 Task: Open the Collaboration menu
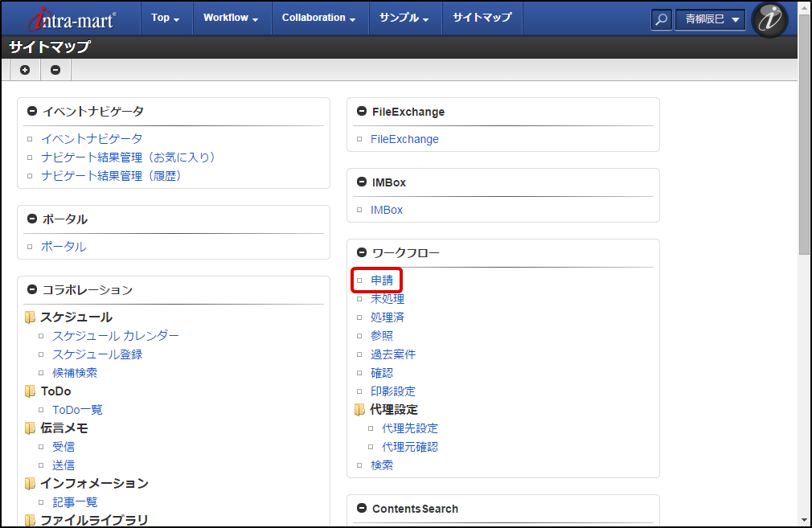pos(318,18)
